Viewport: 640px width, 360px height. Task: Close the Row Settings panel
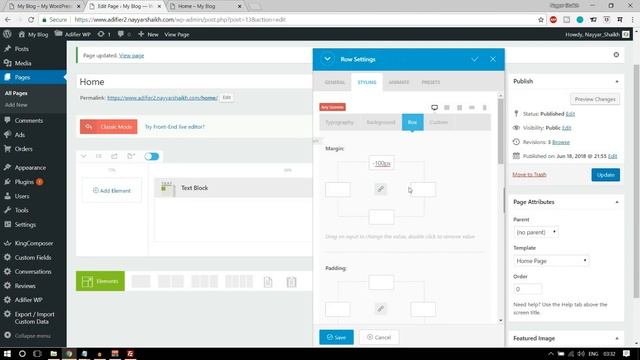(493, 59)
